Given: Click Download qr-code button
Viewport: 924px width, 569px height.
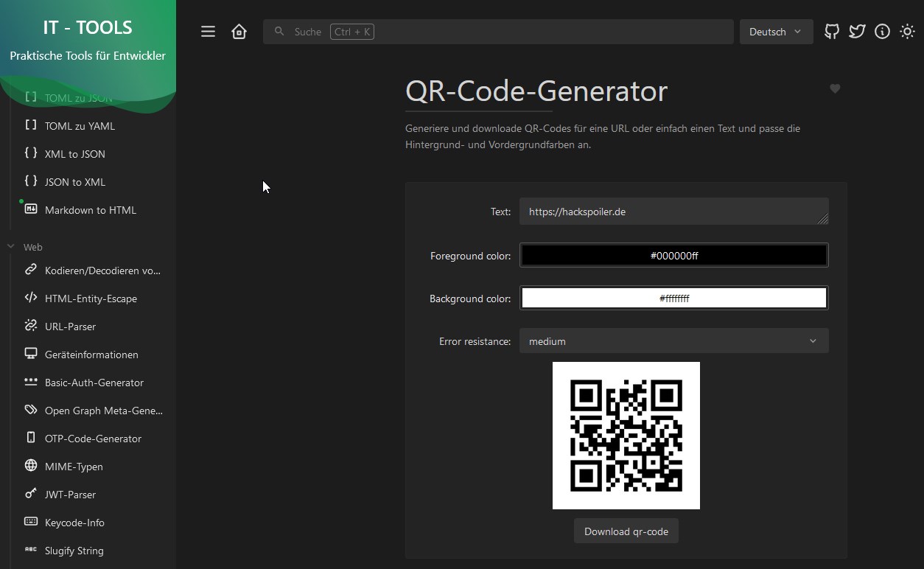Looking at the screenshot, I should tap(626, 531).
